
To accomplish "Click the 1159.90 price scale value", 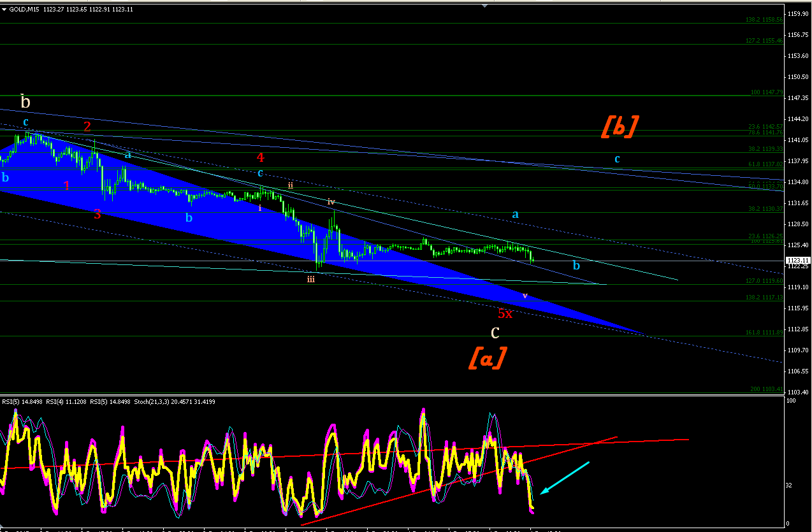I will click(x=797, y=14).
